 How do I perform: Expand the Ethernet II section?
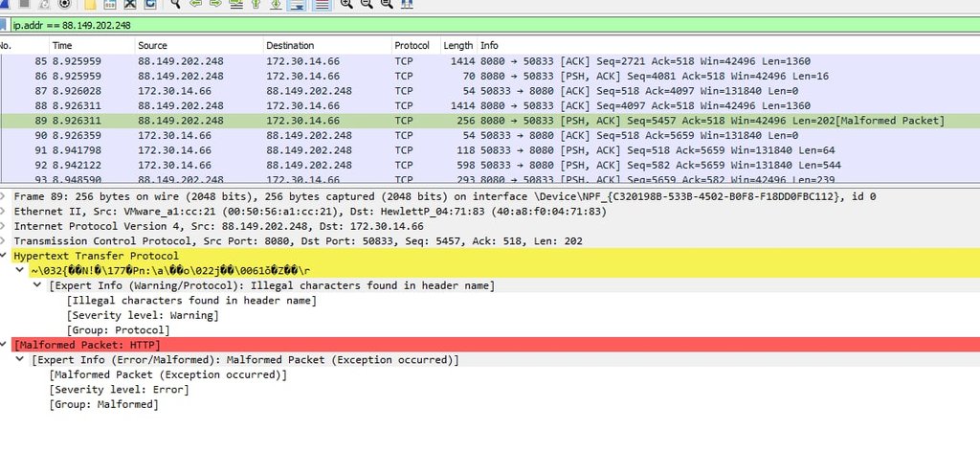(3, 212)
